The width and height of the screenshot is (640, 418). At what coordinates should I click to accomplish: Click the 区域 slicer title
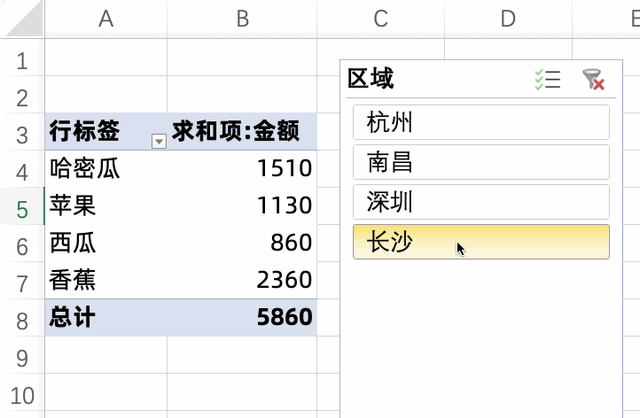pyautogui.click(x=371, y=80)
